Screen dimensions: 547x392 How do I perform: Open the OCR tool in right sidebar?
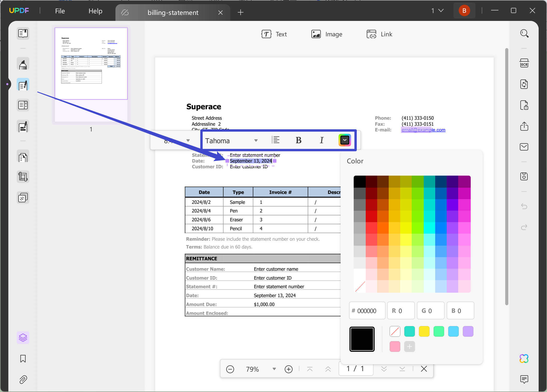pos(524,63)
